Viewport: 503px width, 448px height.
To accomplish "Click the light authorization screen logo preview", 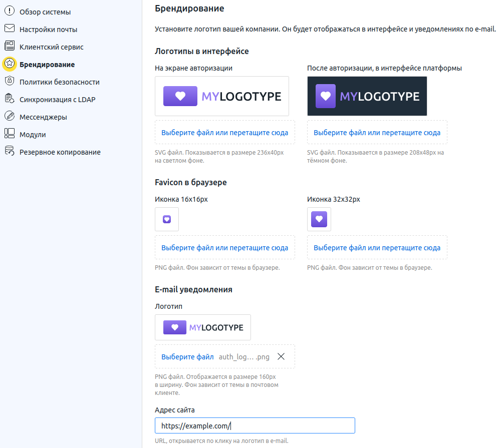I will point(222,96).
